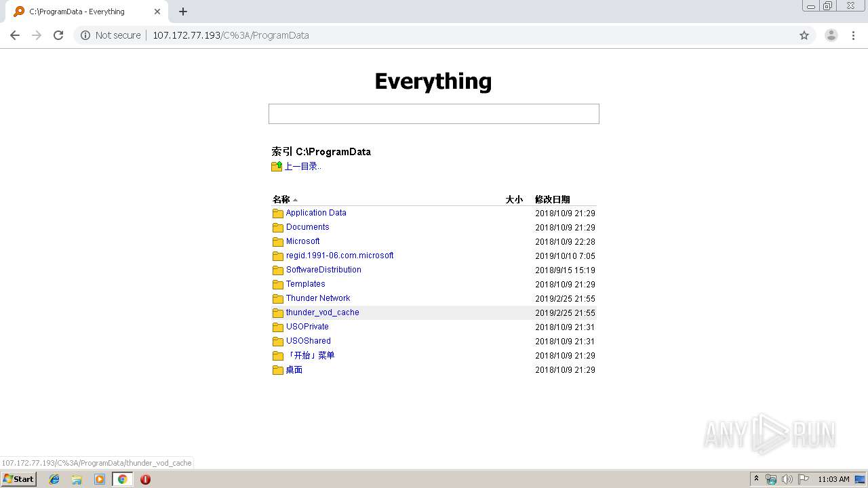Open the Windows Start button
The image size is (868, 488).
(x=18, y=479)
